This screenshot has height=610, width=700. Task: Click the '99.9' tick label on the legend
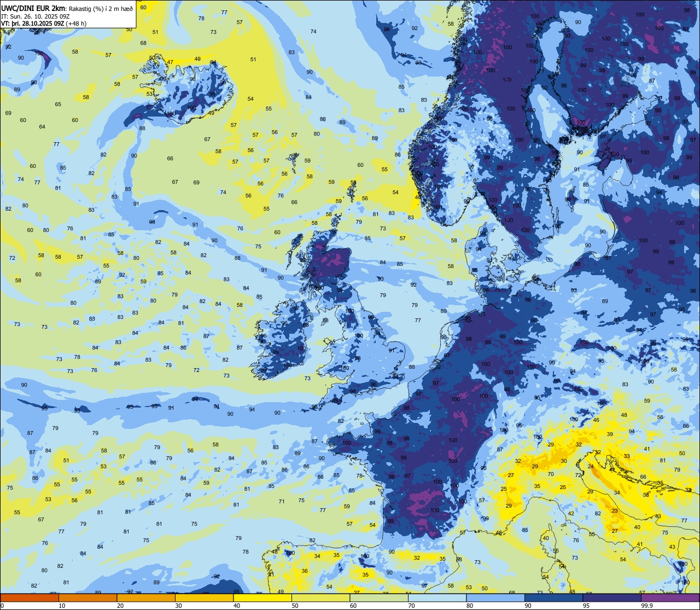click(647, 606)
